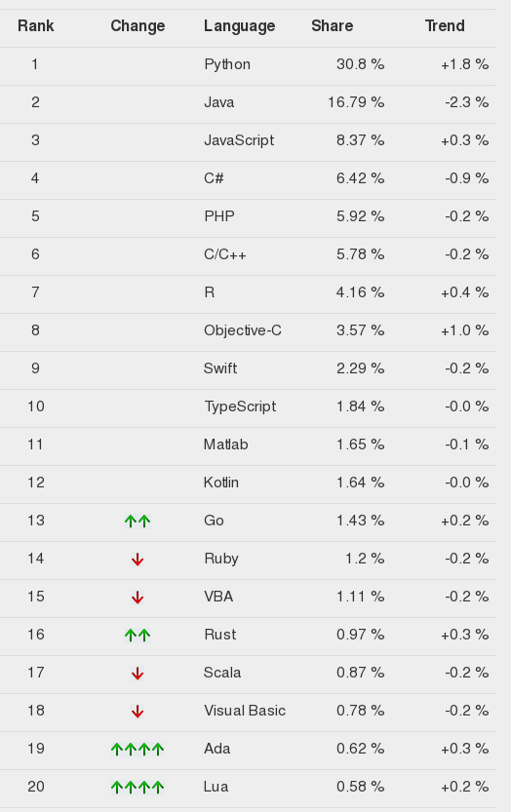Image resolution: width=511 pixels, height=812 pixels.
Task: Click Java's 16.79 % share value
Action: (356, 102)
